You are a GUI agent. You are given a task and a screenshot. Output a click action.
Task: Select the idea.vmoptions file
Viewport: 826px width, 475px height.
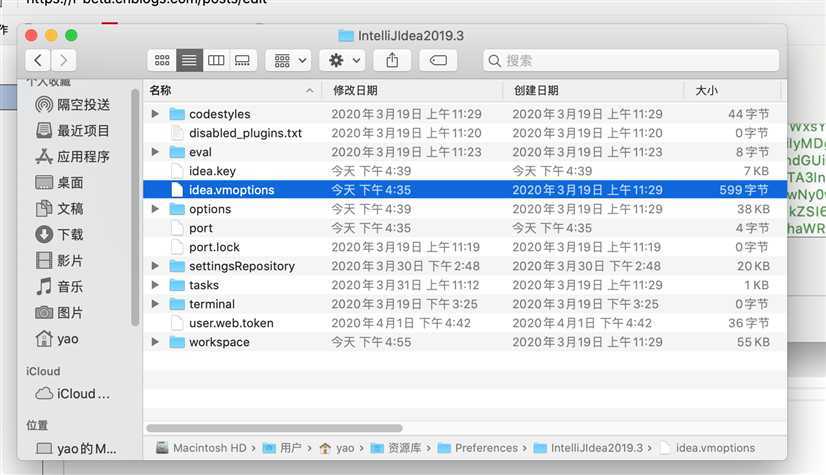(x=465, y=190)
